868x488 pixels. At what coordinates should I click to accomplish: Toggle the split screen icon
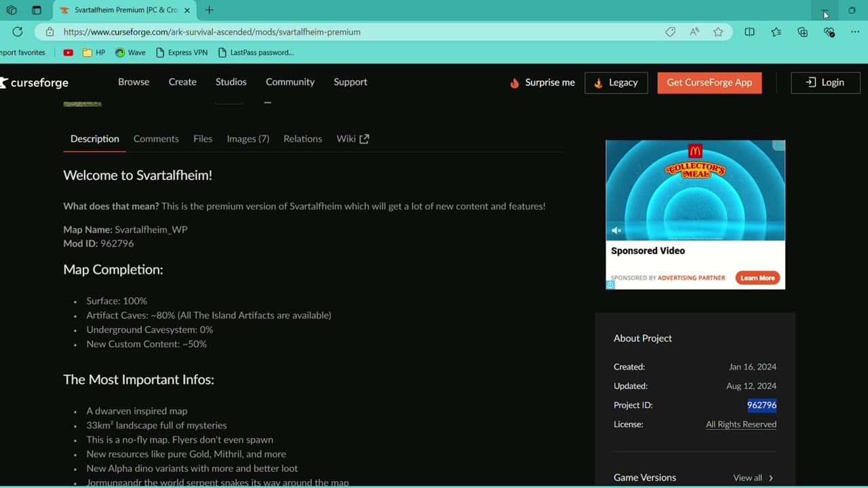pyautogui.click(x=749, y=32)
